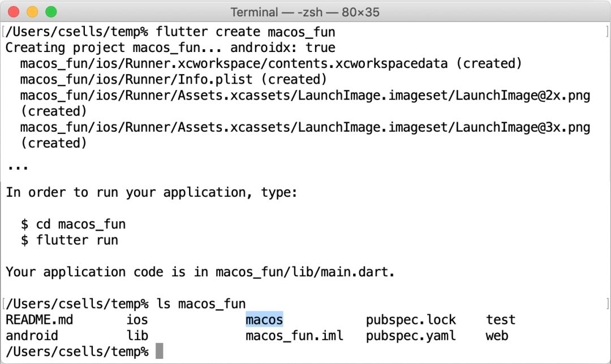Click the ios folder in the listing
Viewport: 611px width, 364px height.
(137, 320)
